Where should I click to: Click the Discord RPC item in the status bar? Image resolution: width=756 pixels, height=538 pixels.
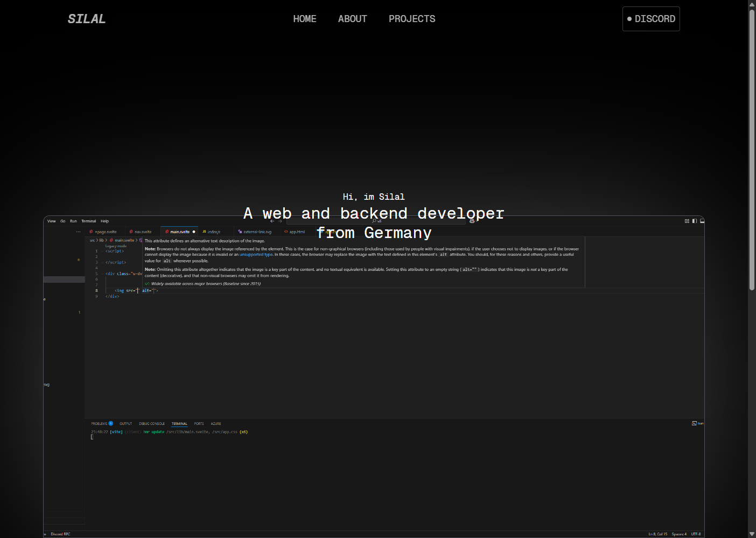point(60,534)
